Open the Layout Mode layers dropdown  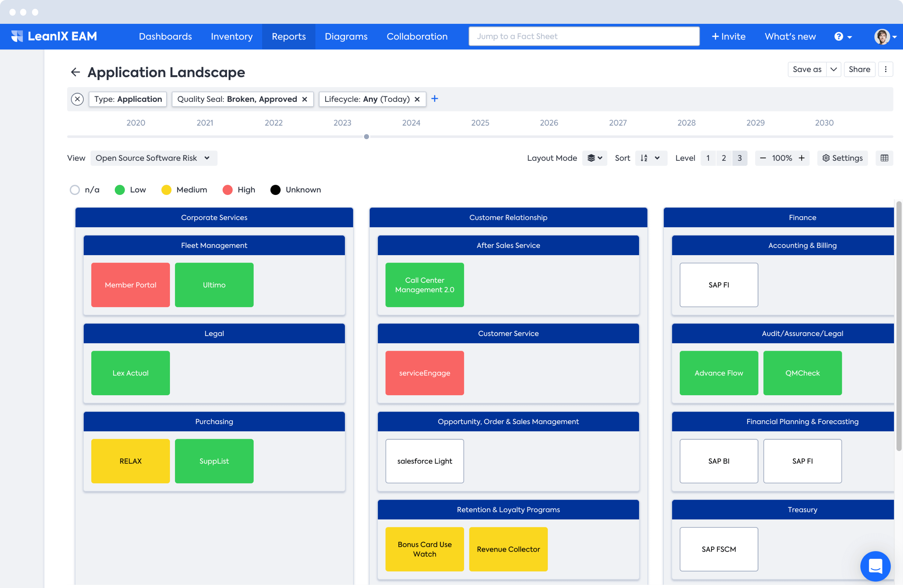[x=594, y=158]
